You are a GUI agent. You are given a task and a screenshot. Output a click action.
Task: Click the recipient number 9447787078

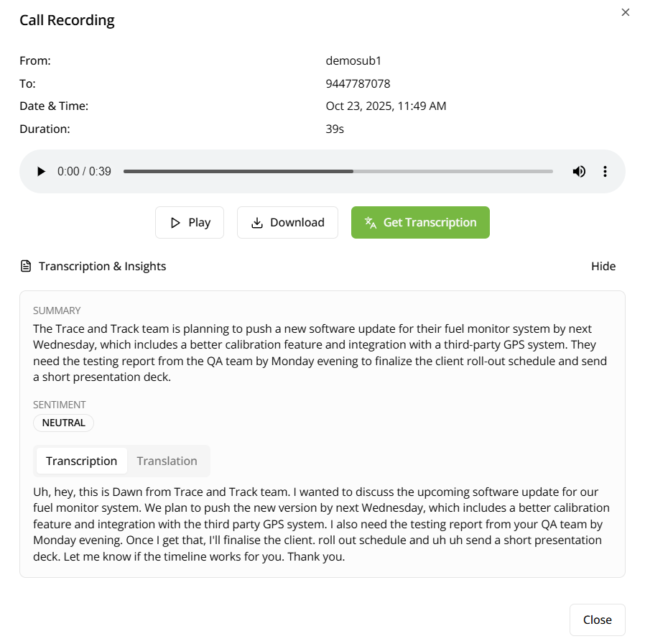(358, 84)
